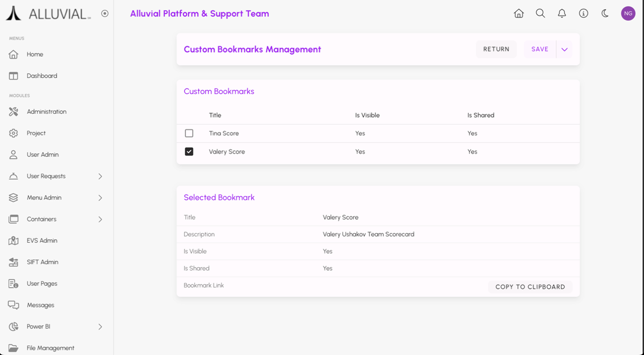Screen dimensions: 644x355
Task: Select the Valery Score title row
Action: tap(227, 152)
